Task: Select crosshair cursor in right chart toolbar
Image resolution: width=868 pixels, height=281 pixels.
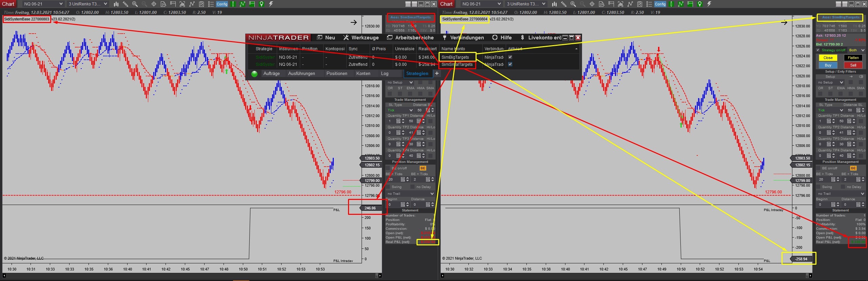Action: point(592,4)
